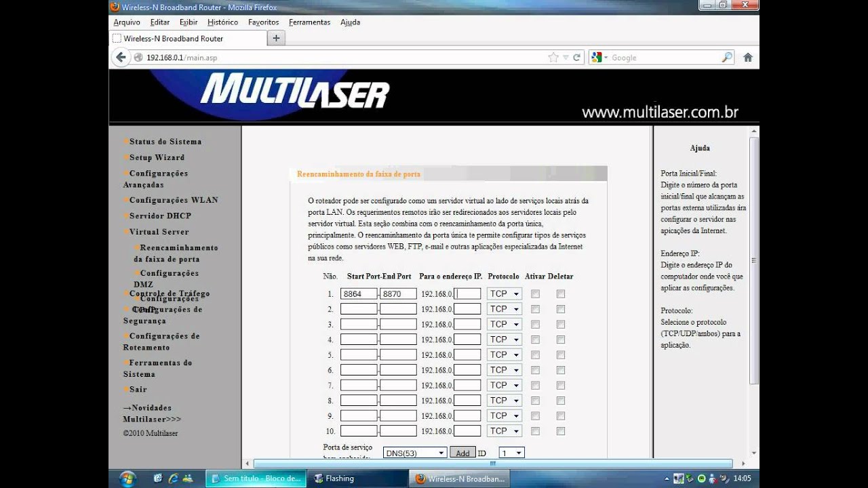Screen dimensions: 868x488
Task: Open the row 7 TCP protocol dropdown
Action: click(x=504, y=385)
